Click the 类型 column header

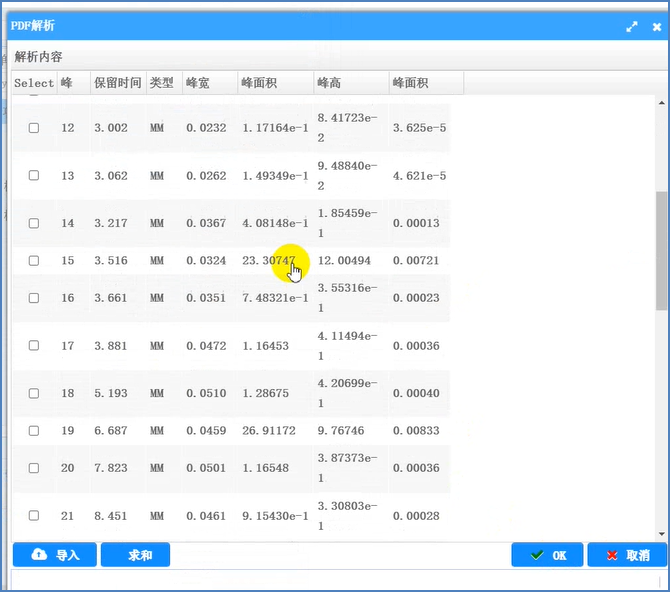[x=162, y=83]
